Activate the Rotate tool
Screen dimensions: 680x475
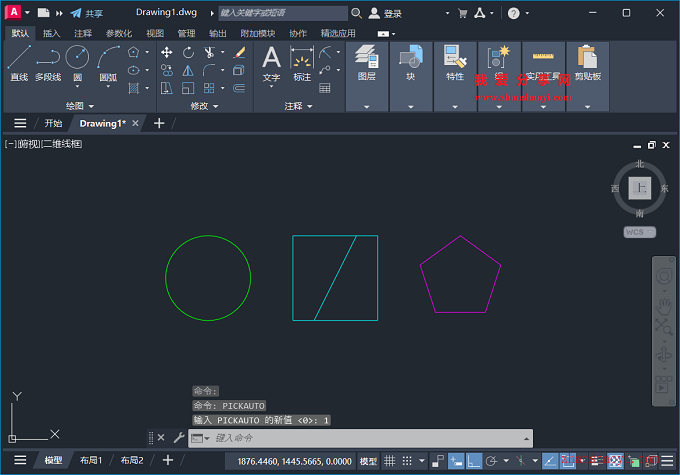pyautogui.click(x=188, y=52)
